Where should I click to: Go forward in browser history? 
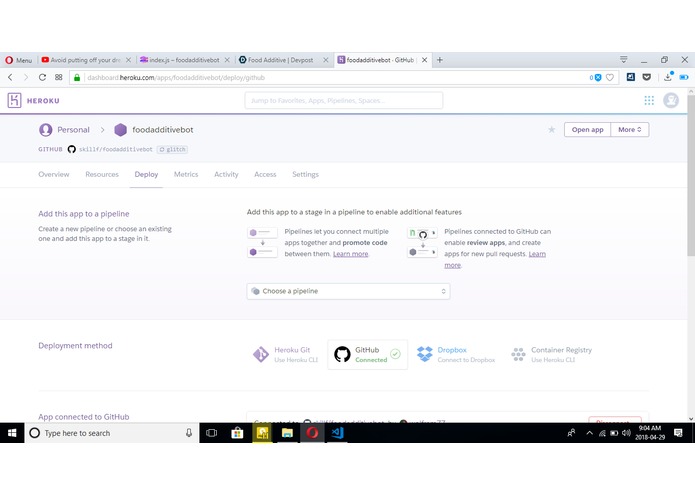pyautogui.click(x=26, y=78)
